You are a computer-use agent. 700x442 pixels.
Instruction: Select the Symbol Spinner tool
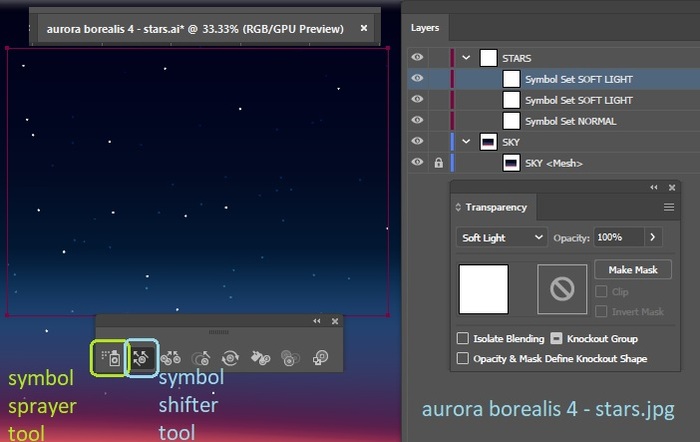[230, 356]
